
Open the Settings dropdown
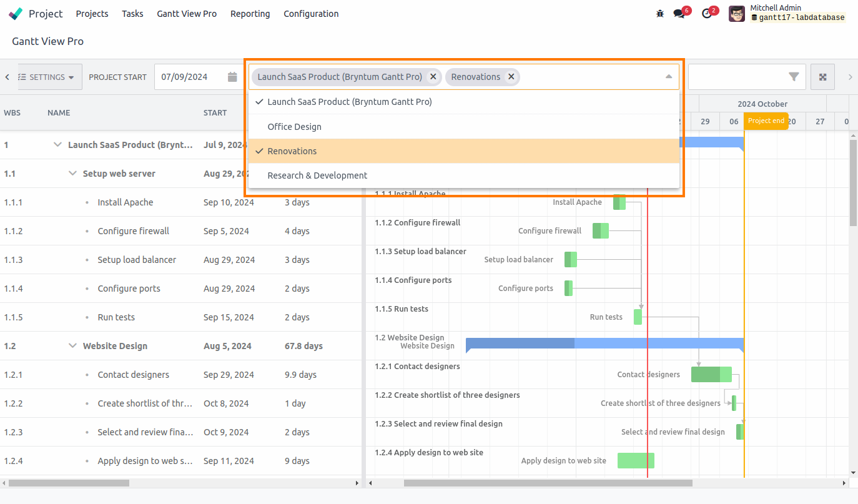pos(50,76)
